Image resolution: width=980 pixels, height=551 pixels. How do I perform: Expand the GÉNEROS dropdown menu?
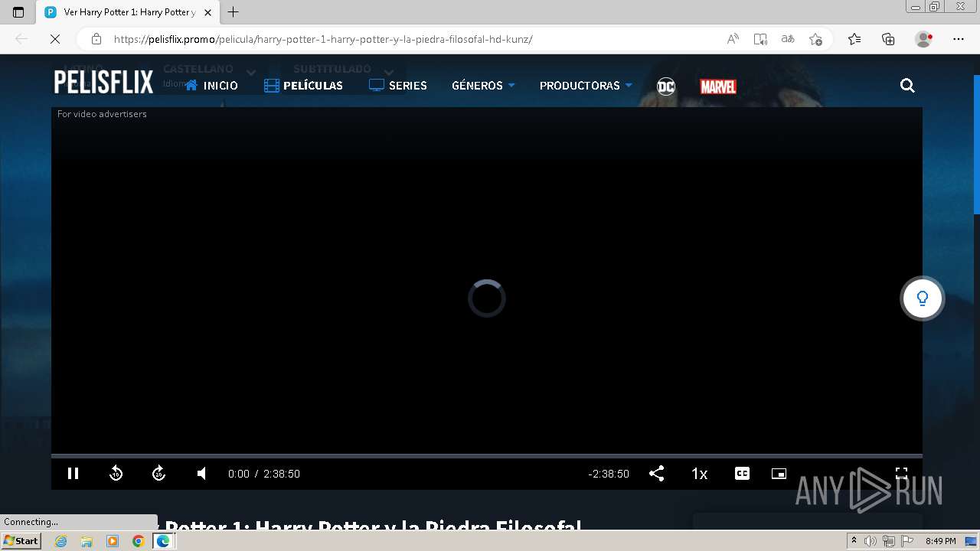point(483,86)
